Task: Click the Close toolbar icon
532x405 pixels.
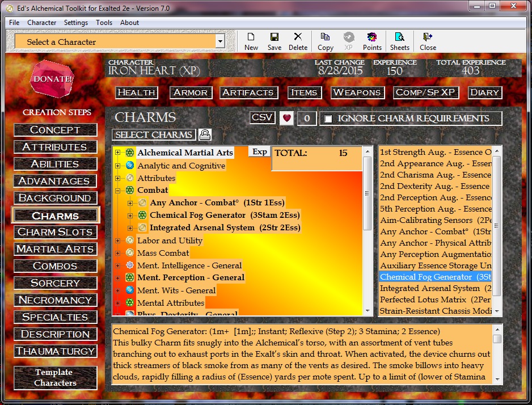Action: 428,41
